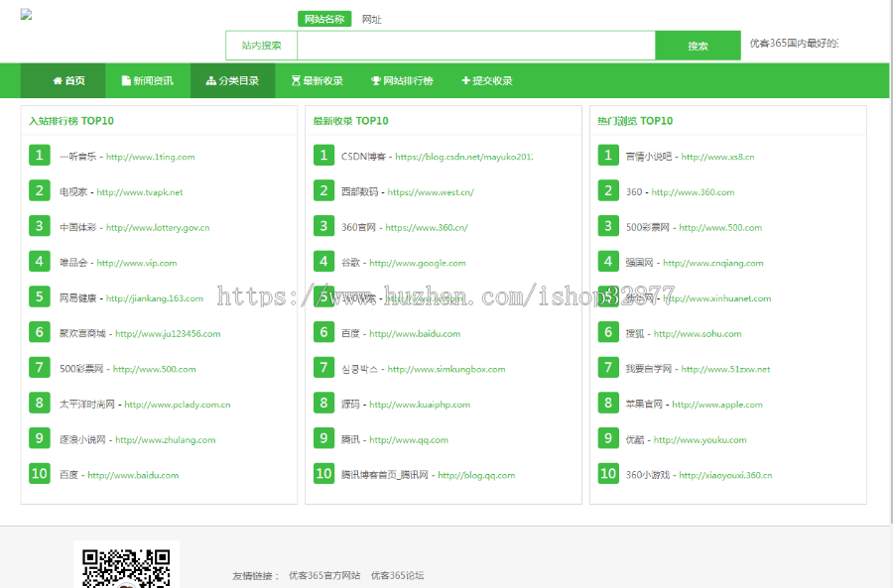893x588 pixels.
Task: Select the 网站名称 search tab
Action: (x=324, y=19)
